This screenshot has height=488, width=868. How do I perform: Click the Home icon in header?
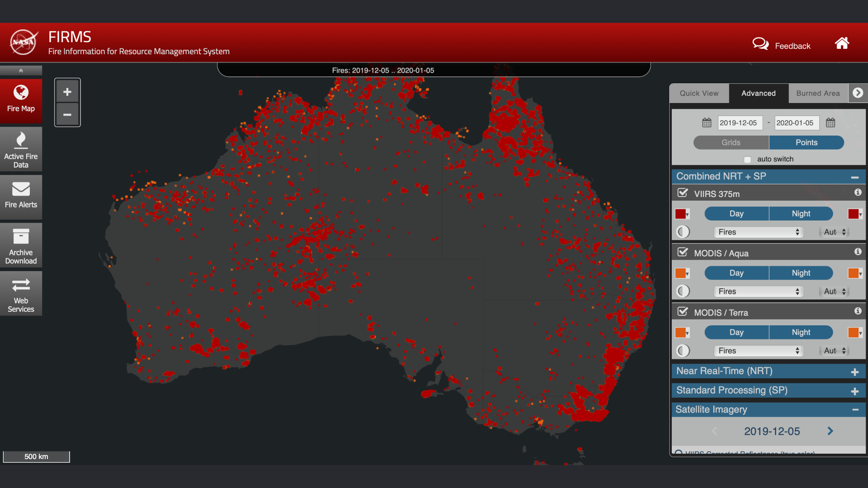point(841,44)
